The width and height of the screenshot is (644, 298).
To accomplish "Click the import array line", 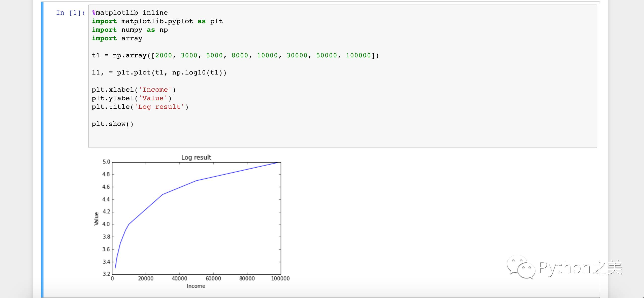I will click(117, 38).
